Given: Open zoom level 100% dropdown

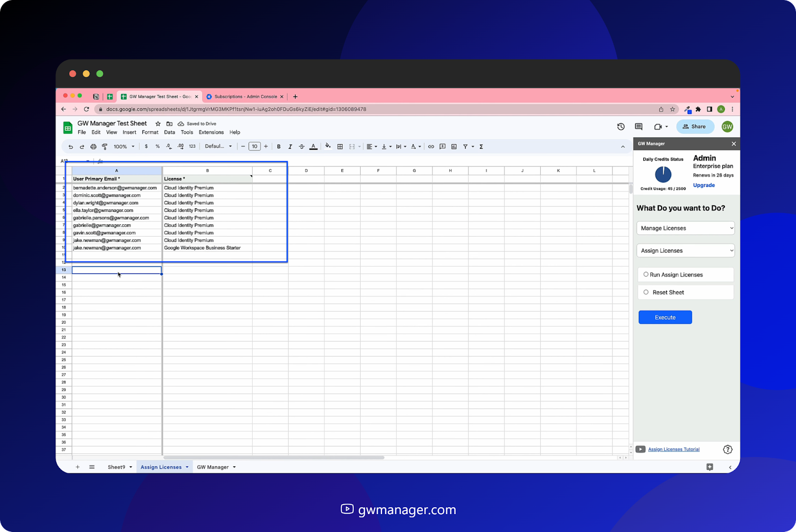Looking at the screenshot, I should pyautogui.click(x=124, y=147).
